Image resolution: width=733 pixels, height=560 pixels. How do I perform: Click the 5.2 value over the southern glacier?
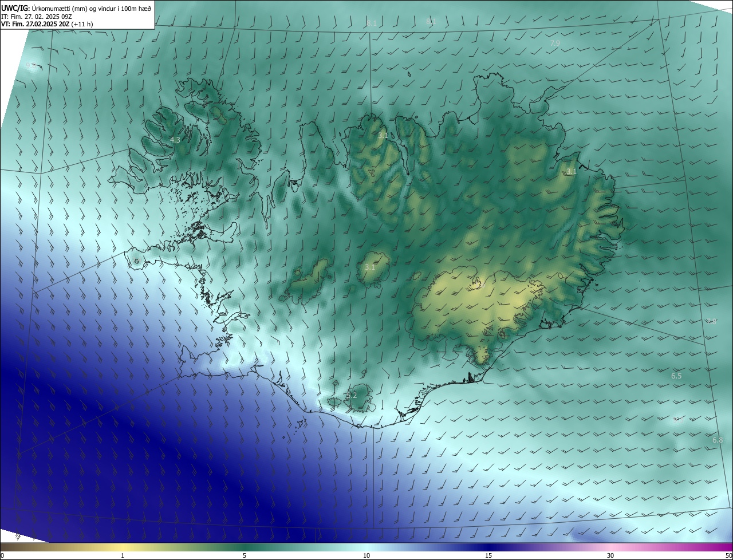[x=352, y=395]
